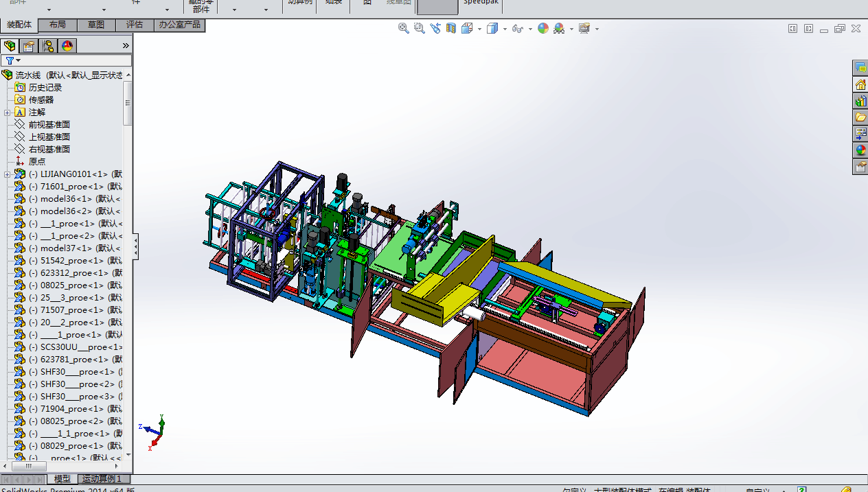868x492 pixels.
Task: Open the ConfigurationManager tab icon
Action: 48,46
